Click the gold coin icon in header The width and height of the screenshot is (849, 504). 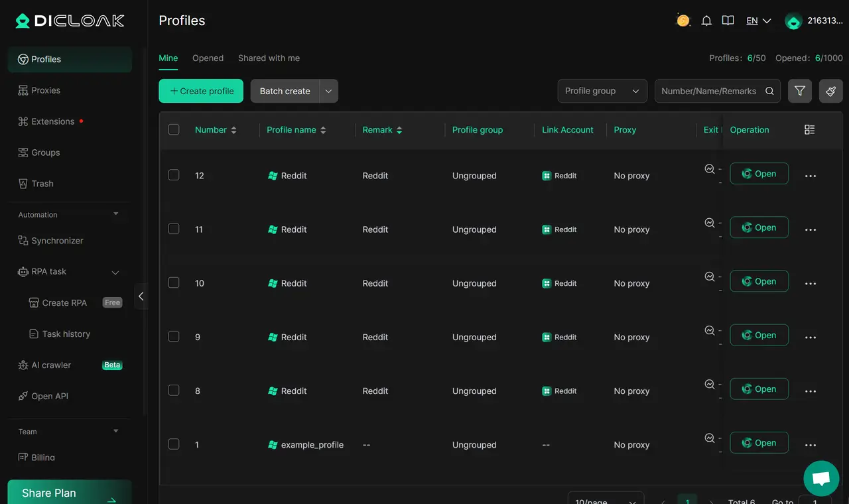(x=683, y=21)
